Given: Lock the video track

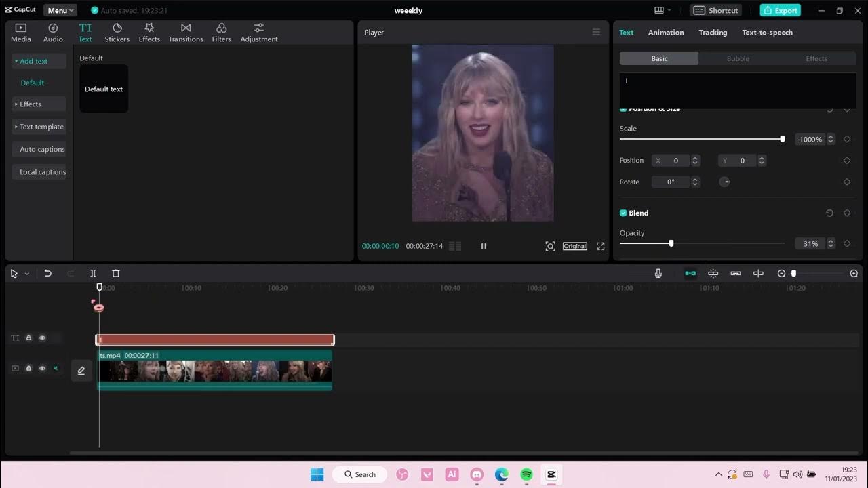Looking at the screenshot, I should click(x=28, y=369).
